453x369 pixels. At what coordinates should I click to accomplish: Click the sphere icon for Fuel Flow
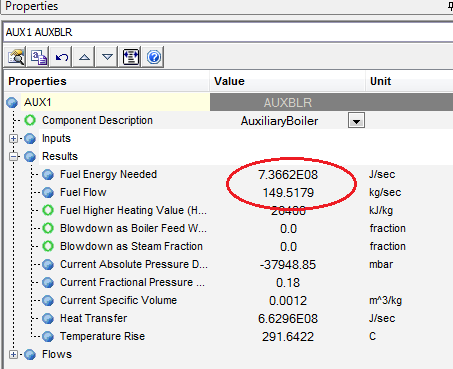pyautogui.click(x=48, y=192)
